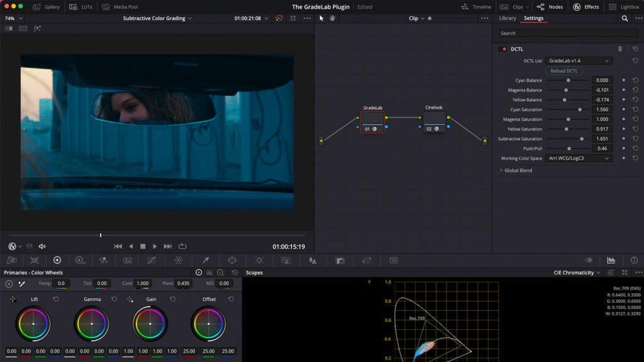Screen dimensions: 644x362
Task: Switch to the Settings tab
Action: pos(533,18)
